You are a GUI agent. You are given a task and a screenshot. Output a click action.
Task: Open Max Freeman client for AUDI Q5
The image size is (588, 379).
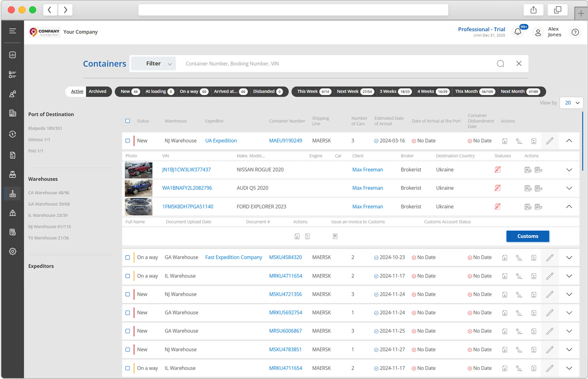(x=368, y=188)
